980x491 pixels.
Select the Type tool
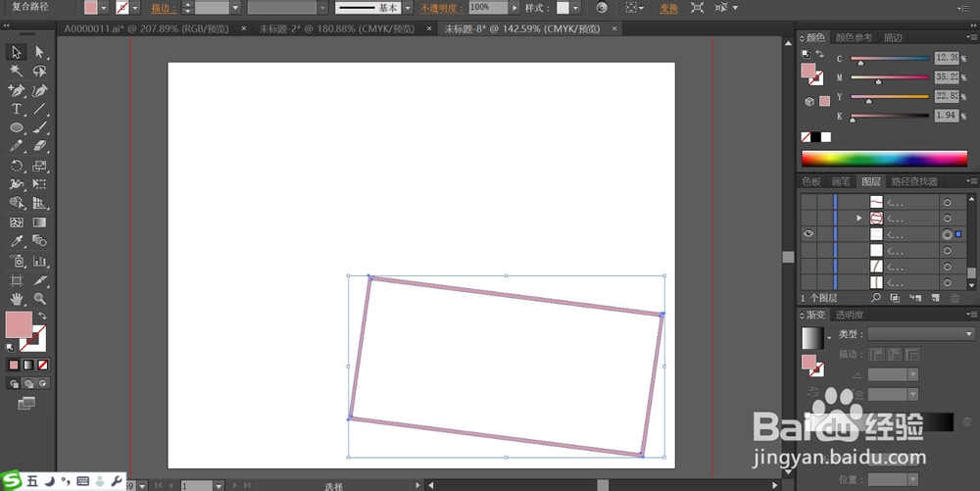(x=17, y=109)
